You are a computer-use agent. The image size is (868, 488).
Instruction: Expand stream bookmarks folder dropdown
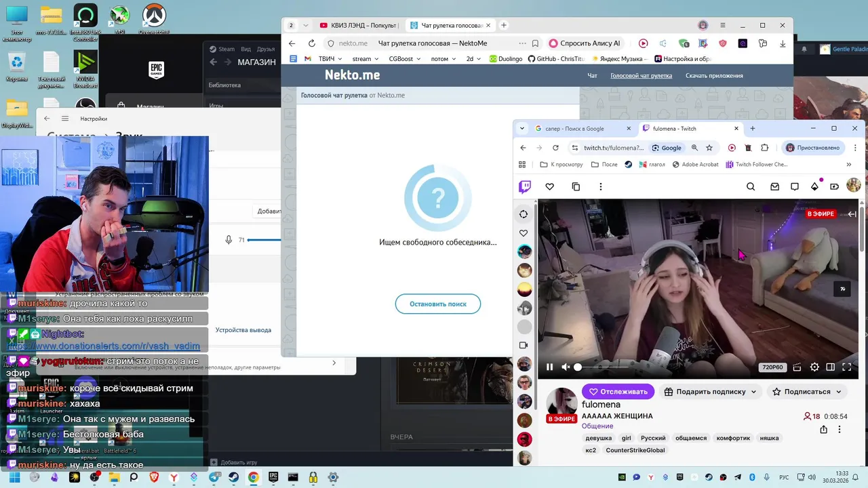click(366, 59)
